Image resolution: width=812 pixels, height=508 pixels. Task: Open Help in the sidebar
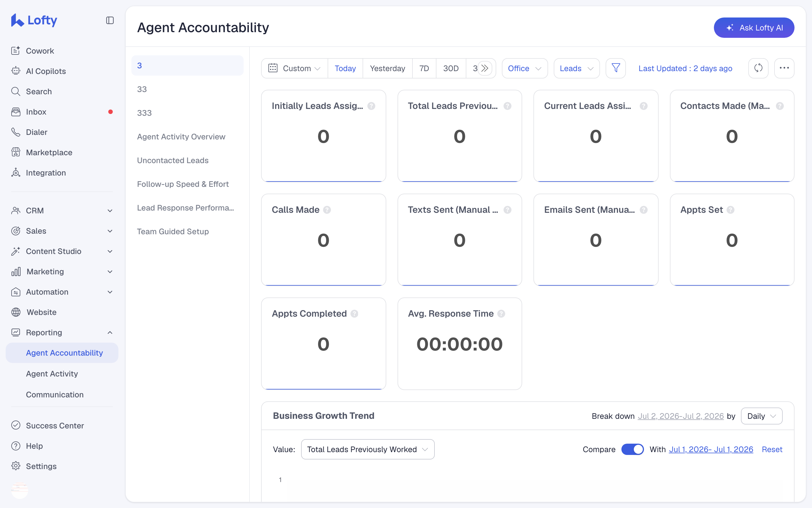62,446
